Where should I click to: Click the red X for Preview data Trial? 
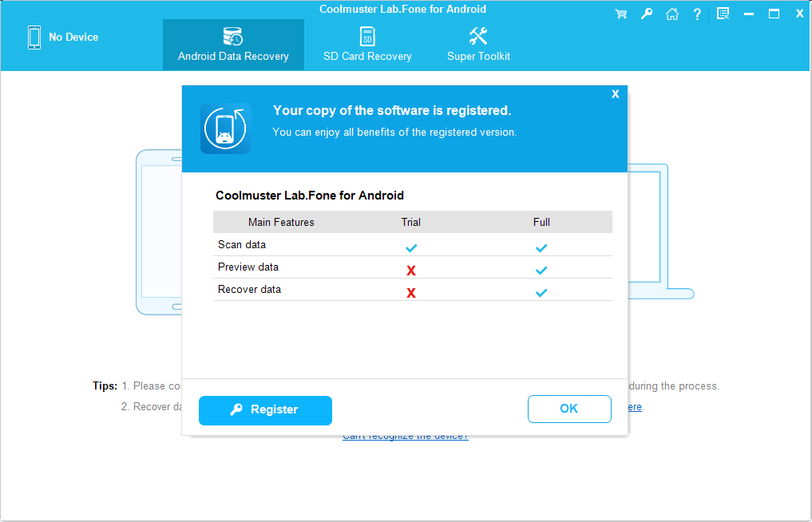[x=411, y=271]
